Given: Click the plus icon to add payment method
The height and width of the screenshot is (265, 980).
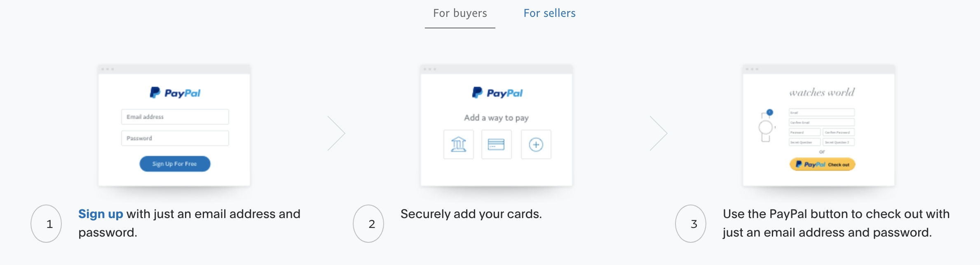Looking at the screenshot, I should click(536, 144).
